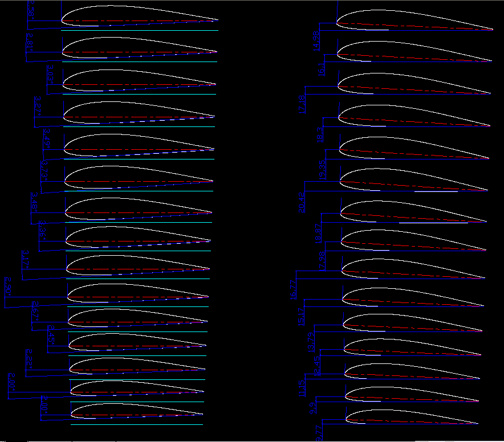Screen dimensions: 504x442
Task: Select the 16.77 dimension annotation
Action: click(293, 289)
